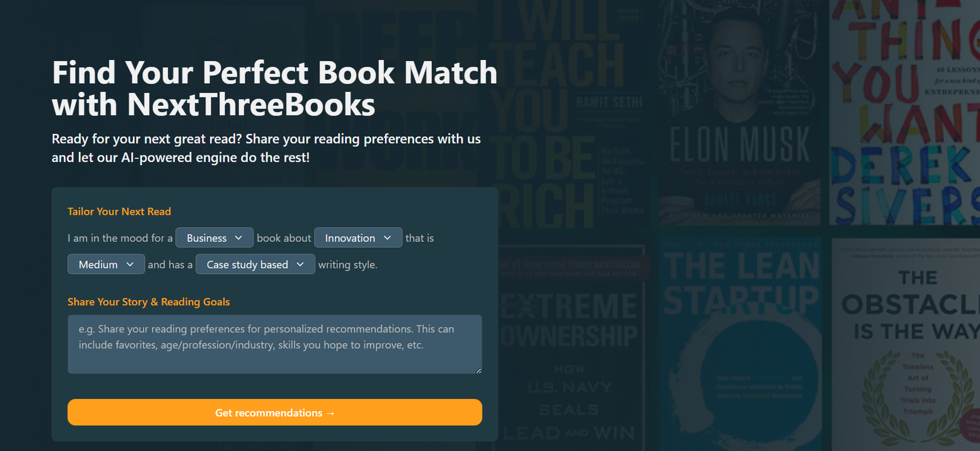
Task: Click the Extreme Ownership book cover
Action: (x=570, y=349)
